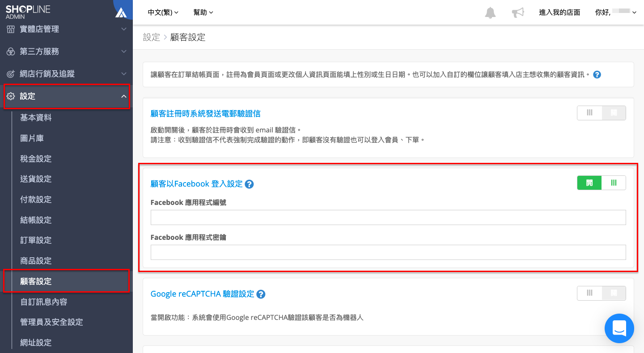644x353 pixels.
Task: Open the notifications bell icon
Action: coord(491,13)
